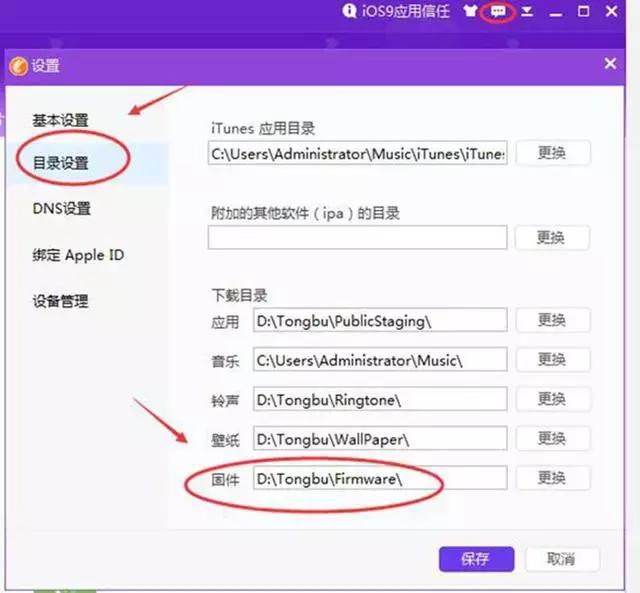The height and width of the screenshot is (593, 640).
Task: Click 更换 for 音乐 directory
Action: [x=553, y=360]
